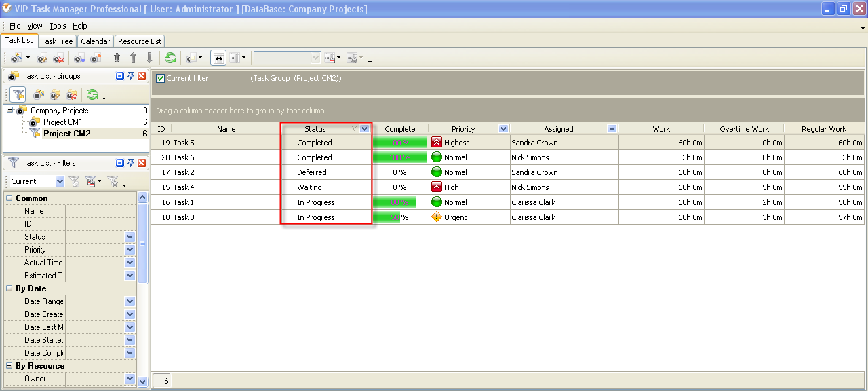The height and width of the screenshot is (391, 868).
Task: Uncheck the Current filter checkbox
Action: 161,78
